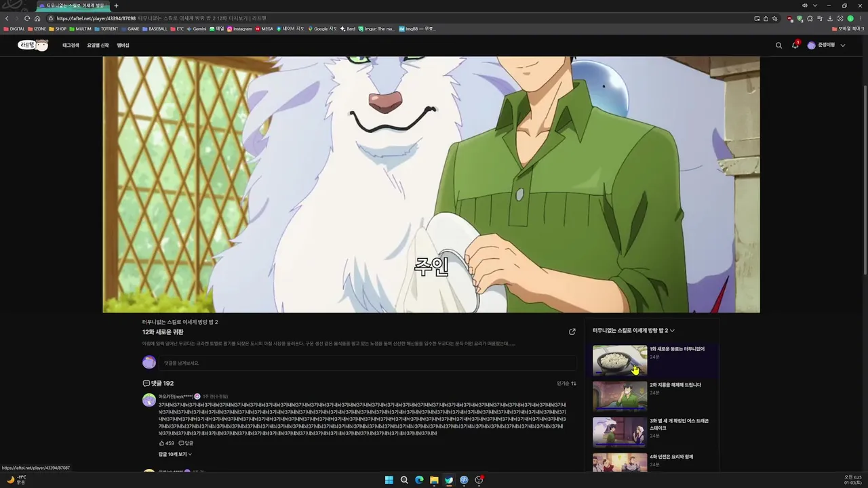This screenshot has height=488, width=868.
Task: Open the browser three-dot menu
Action: tap(860, 18)
